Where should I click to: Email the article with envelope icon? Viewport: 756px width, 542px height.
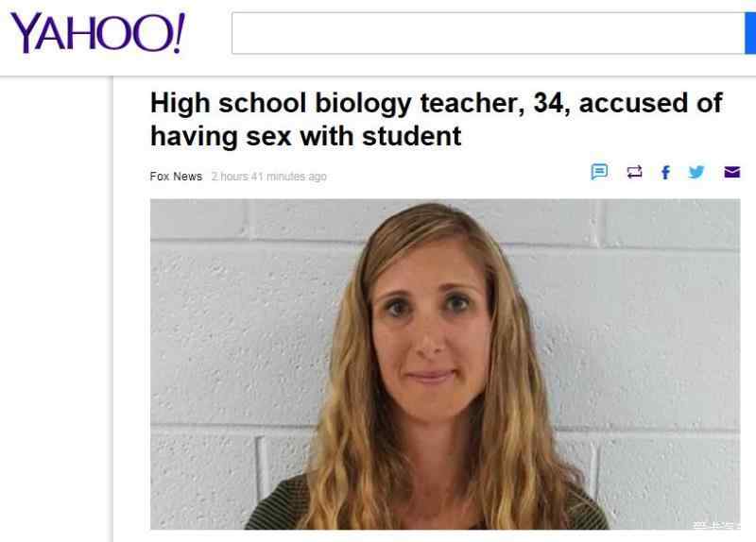click(x=731, y=172)
